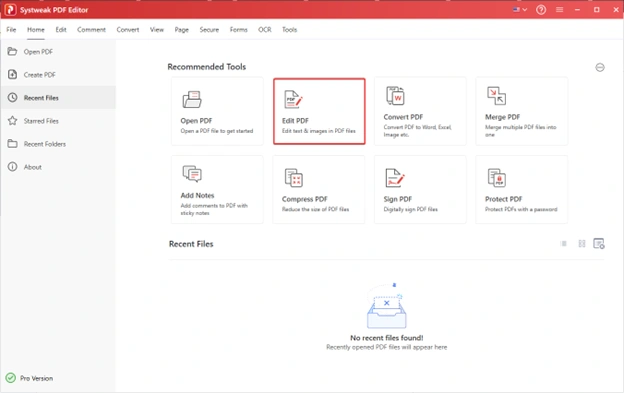Screen dimensions: 624x393
Task: Click the Sign PDF tool card icon
Action: [395, 177]
